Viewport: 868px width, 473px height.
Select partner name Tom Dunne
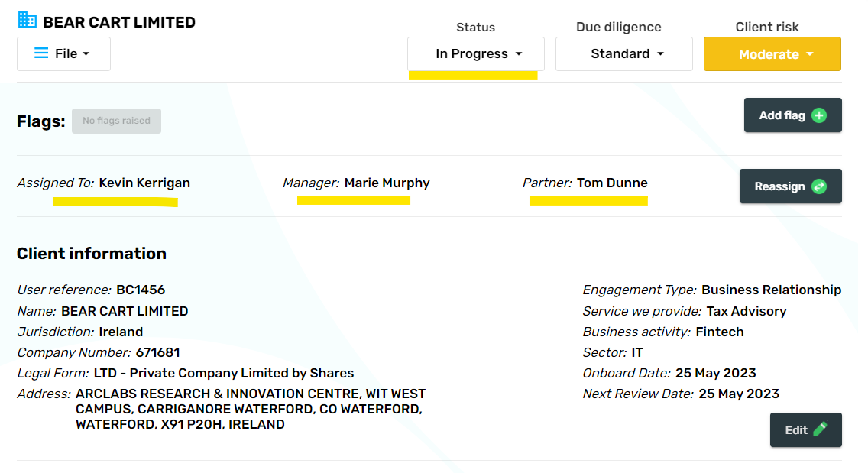612,183
